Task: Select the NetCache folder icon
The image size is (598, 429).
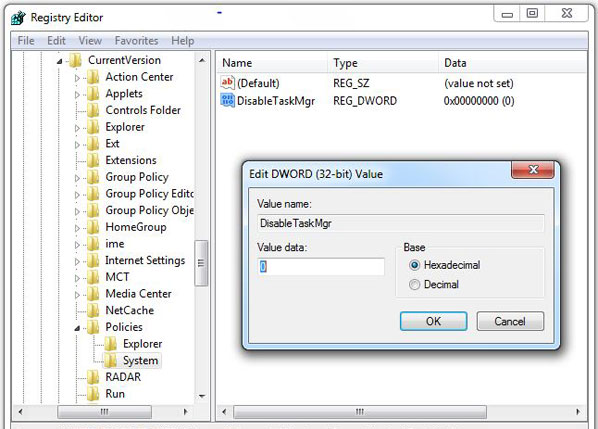Action: coord(93,310)
